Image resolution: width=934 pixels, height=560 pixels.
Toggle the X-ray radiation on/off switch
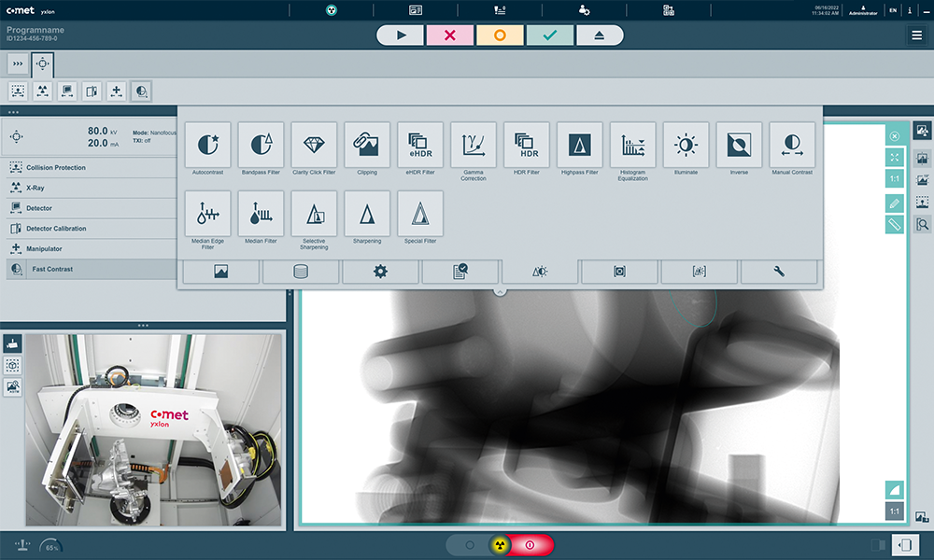pyautogui.click(x=500, y=544)
